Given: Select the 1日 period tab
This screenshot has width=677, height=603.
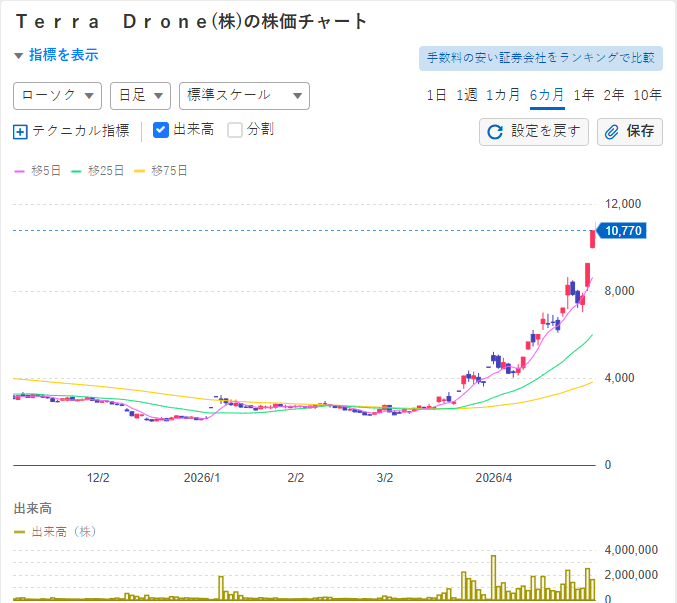Looking at the screenshot, I should [436, 95].
